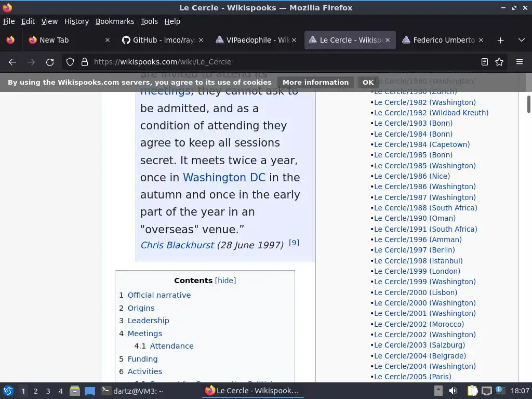Switch to workspace 4
532x399 pixels.
point(61,391)
